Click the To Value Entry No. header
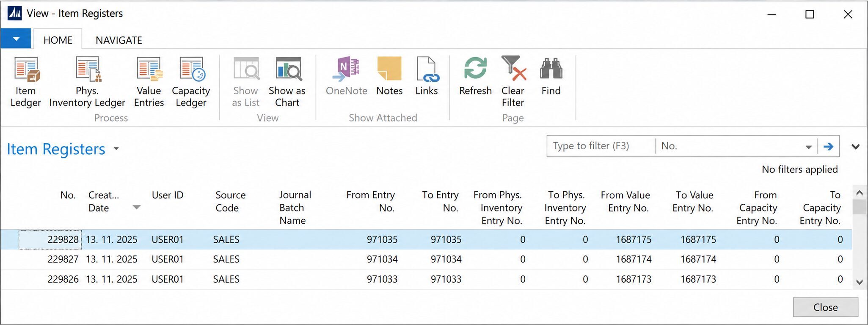Screen dimensions: 868x325 coord(693,201)
